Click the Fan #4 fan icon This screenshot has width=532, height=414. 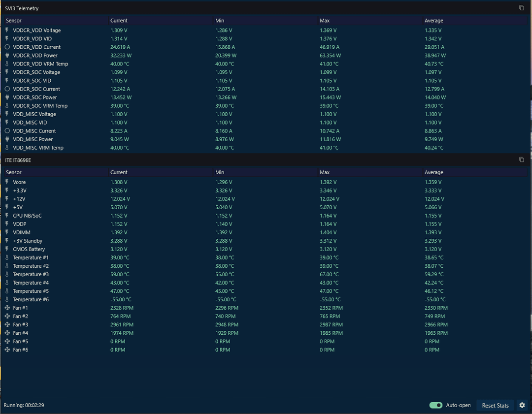point(7,333)
